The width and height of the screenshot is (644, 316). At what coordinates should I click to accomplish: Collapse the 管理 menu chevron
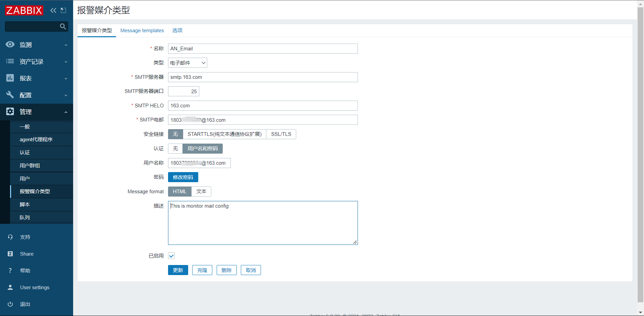click(66, 112)
